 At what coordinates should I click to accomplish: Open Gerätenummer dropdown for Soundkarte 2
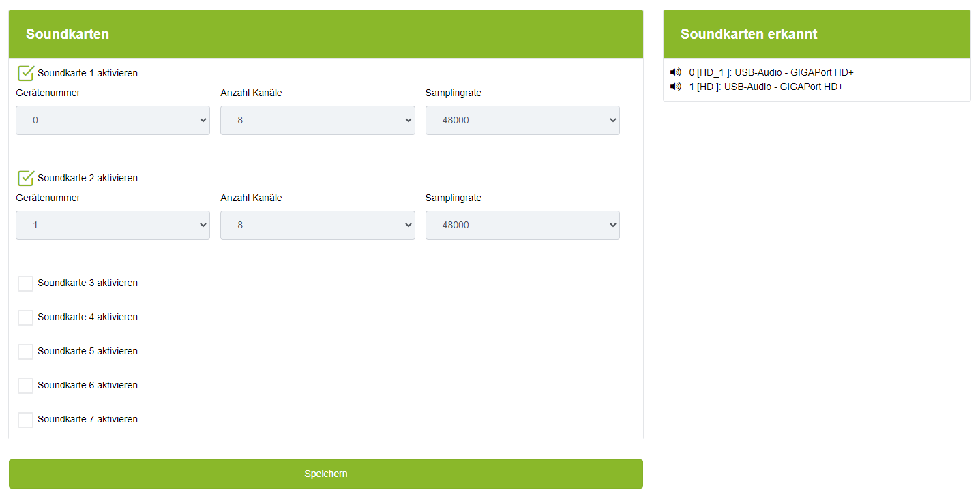[x=113, y=225]
